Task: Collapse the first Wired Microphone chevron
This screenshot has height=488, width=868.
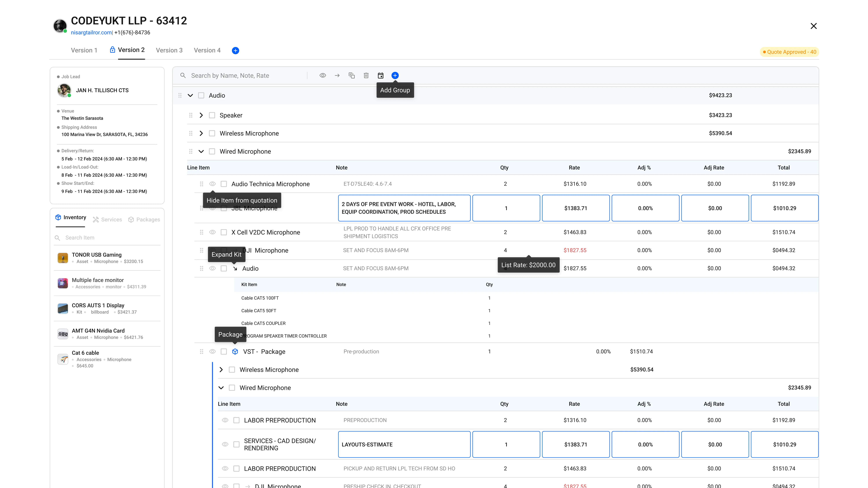Action: tap(201, 152)
